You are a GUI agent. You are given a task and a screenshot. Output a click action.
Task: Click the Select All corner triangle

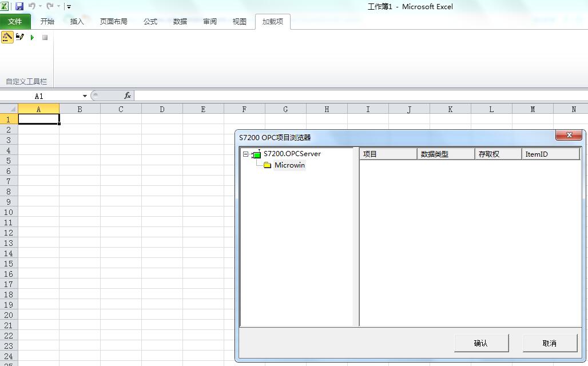click(x=9, y=109)
